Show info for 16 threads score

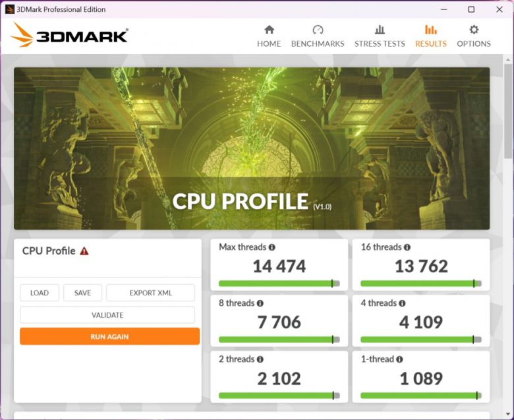tap(407, 247)
